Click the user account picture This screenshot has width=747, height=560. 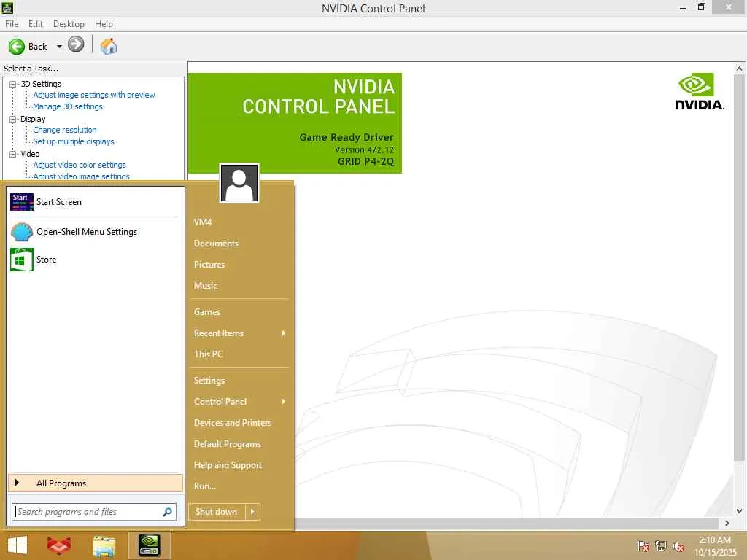pyautogui.click(x=239, y=183)
